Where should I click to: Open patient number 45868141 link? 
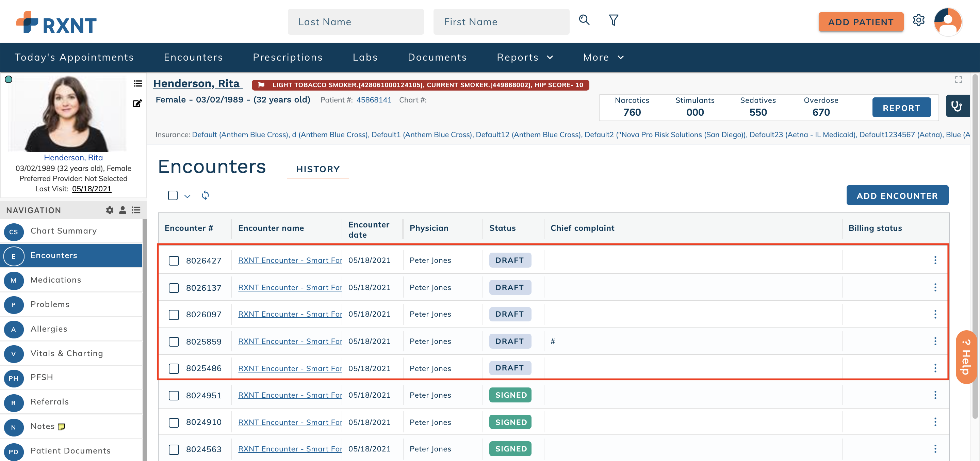coord(374,100)
